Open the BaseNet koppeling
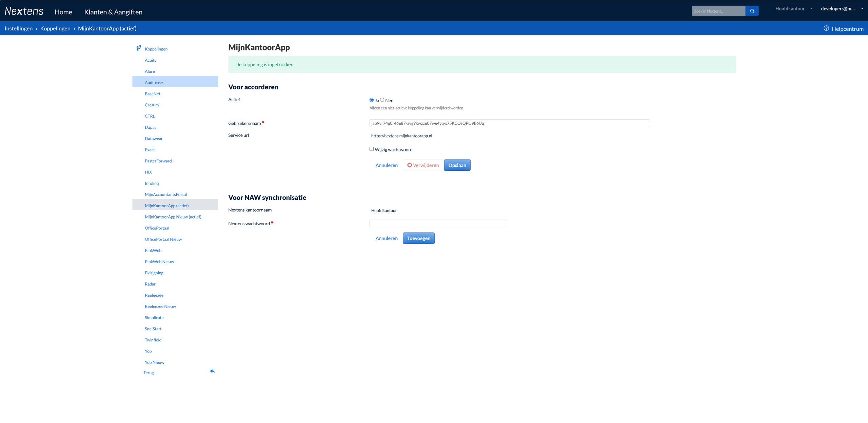 coord(153,94)
